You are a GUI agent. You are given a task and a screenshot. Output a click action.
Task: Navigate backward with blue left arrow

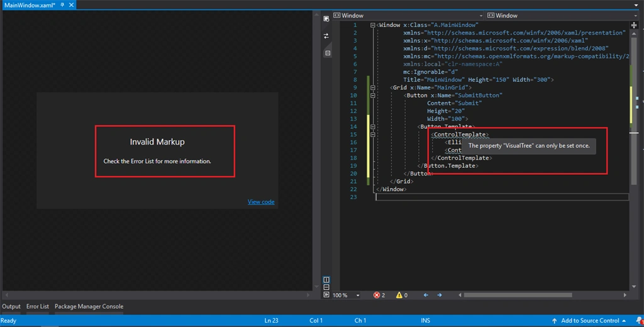coord(426,295)
